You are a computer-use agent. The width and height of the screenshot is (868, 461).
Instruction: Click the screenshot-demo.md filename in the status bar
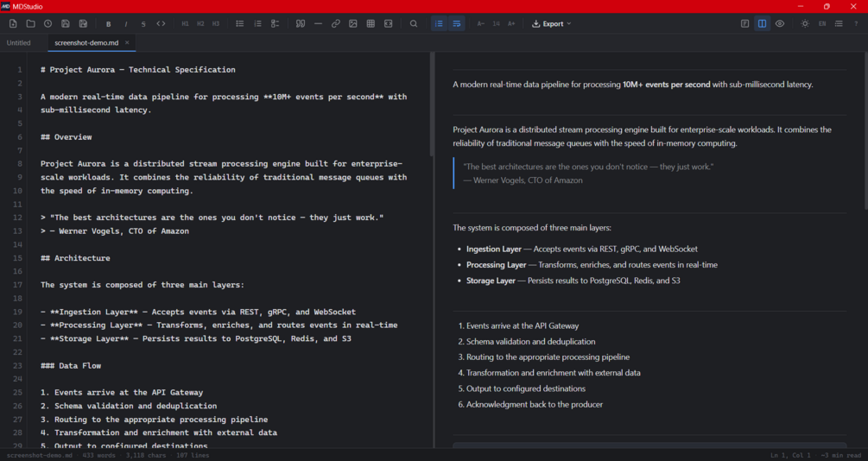pos(40,456)
